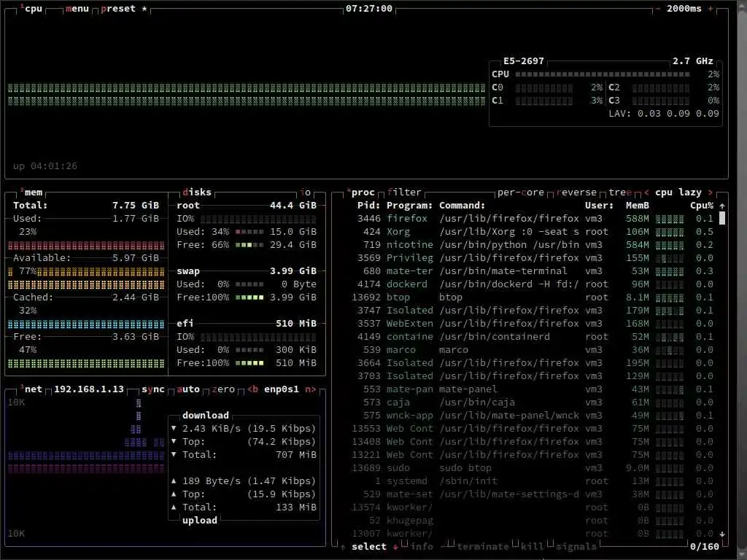This screenshot has height=560, width=747.
Task: Decrease update interval with minus
Action: point(657,9)
